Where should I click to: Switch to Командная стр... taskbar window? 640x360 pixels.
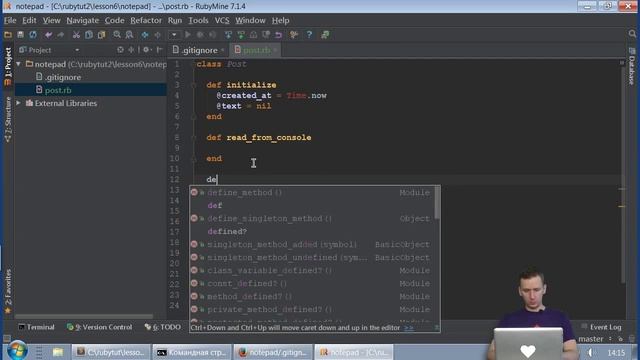[x=192, y=352]
